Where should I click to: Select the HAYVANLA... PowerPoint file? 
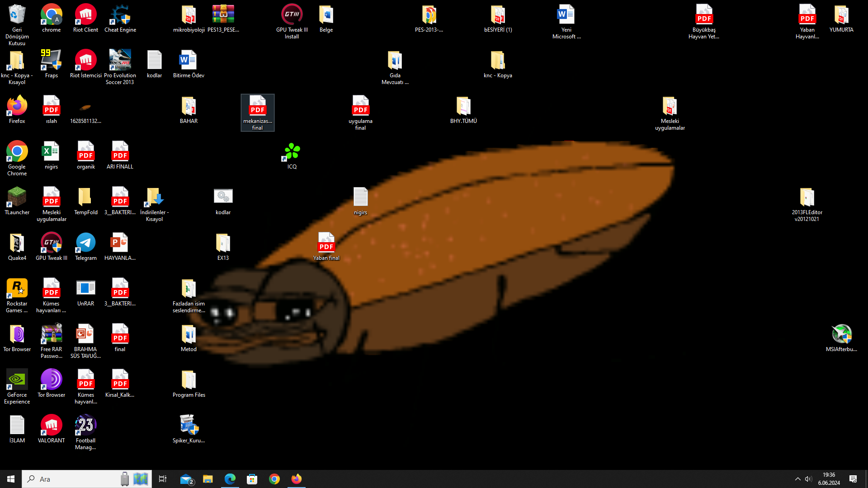(120, 246)
